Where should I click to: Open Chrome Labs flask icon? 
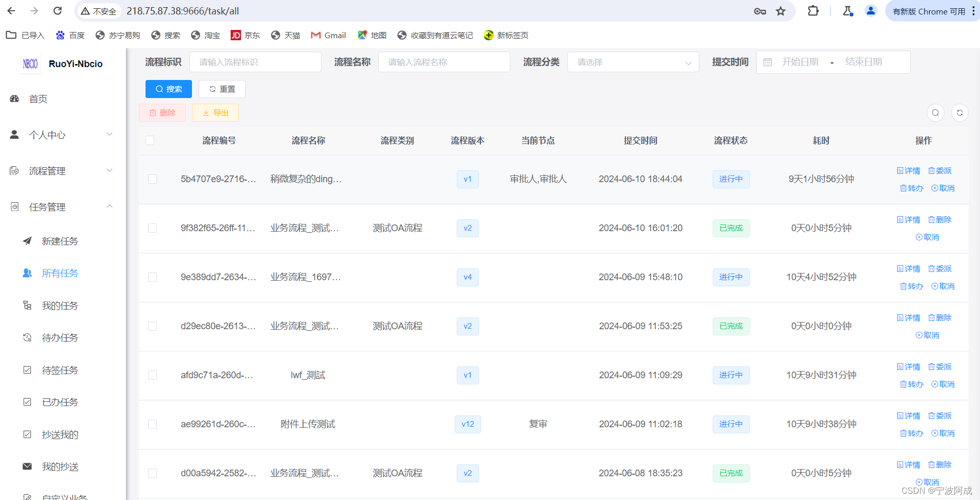pos(847,11)
